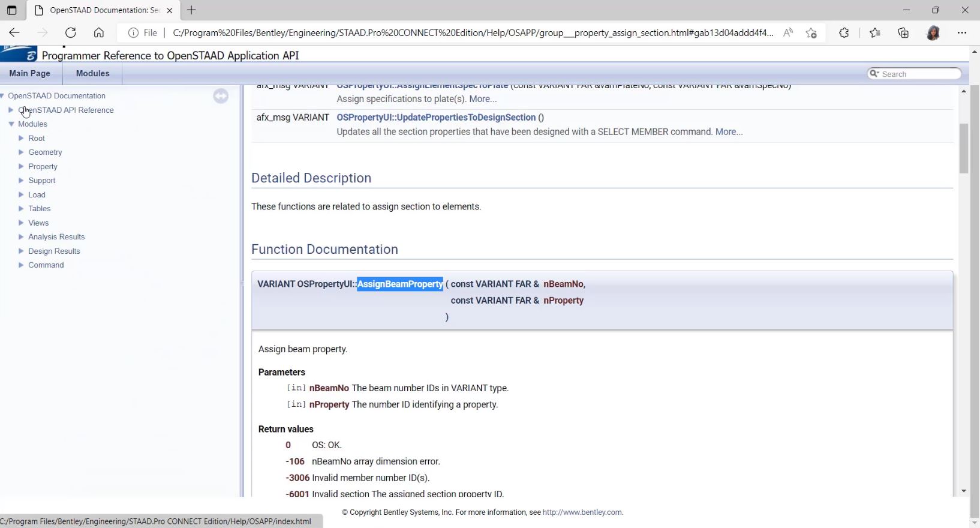This screenshot has height=528, width=980.
Task: Open the Analysis Results tree item
Action: tap(56, 236)
